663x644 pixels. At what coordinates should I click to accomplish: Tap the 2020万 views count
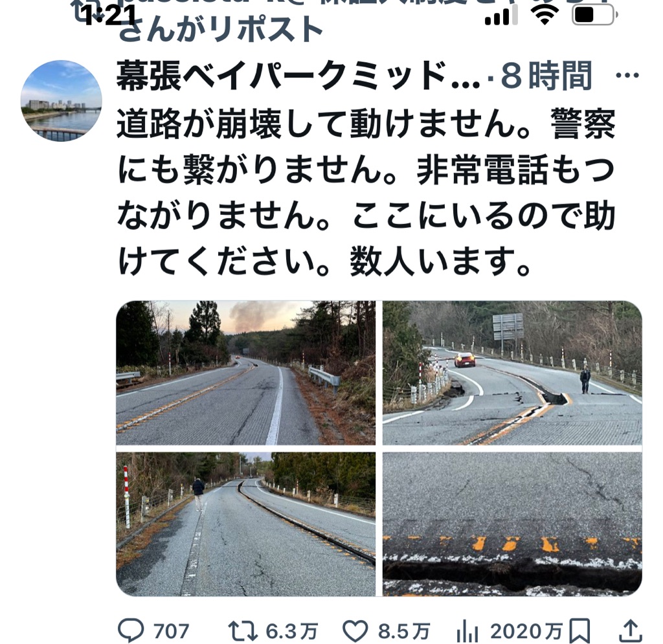pos(526,632)
